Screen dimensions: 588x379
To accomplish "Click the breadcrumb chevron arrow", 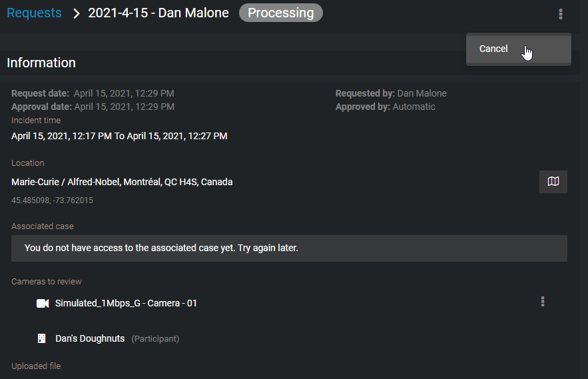I will (x=76, y=13).
